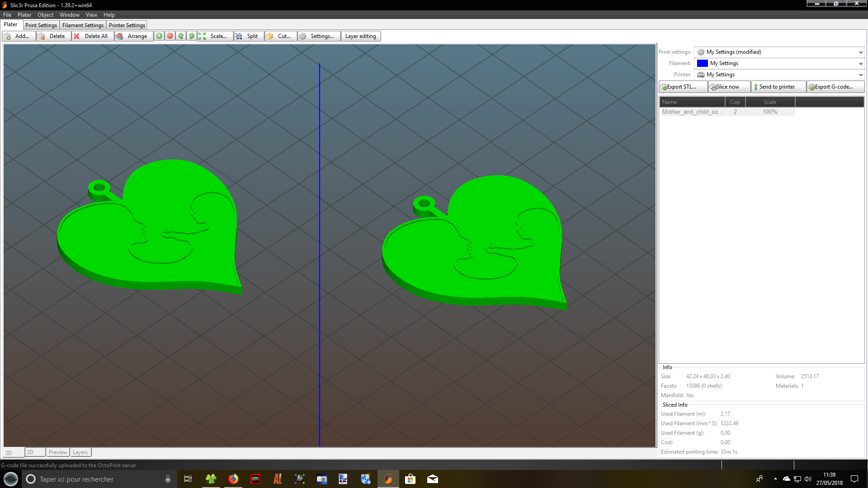Click the Slic3r taskbar icon
Viewport: 868px width, 488px height.
[x=388, y=479]
